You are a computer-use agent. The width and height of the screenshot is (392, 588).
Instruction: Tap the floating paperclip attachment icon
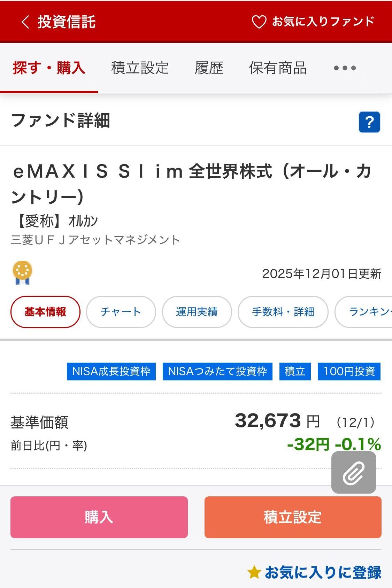point(354,473)
